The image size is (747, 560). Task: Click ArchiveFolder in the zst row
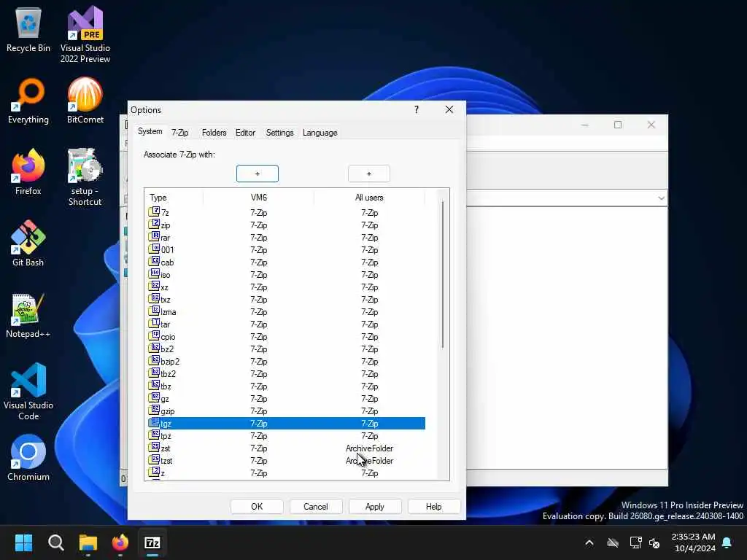coord(369,448)
